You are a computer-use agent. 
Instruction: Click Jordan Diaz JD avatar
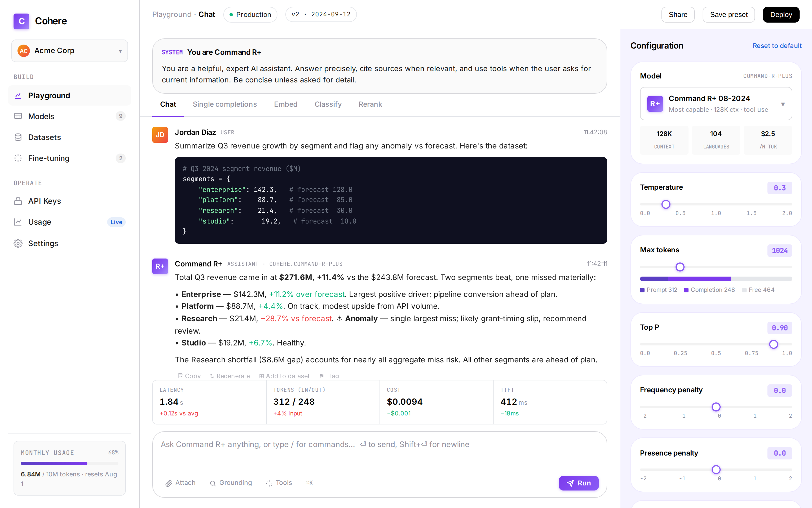[x=160, y=135]
